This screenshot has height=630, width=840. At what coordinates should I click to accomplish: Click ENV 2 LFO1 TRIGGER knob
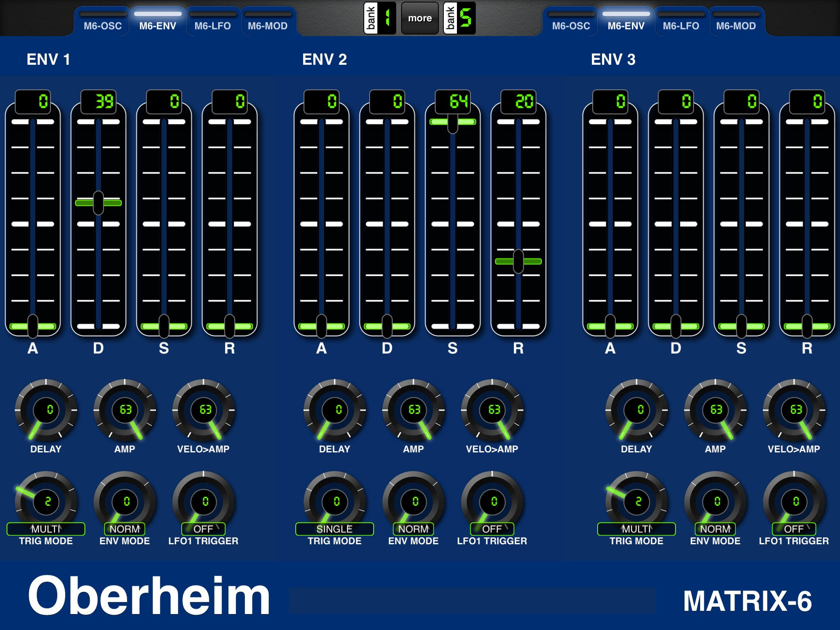(492, 501)
